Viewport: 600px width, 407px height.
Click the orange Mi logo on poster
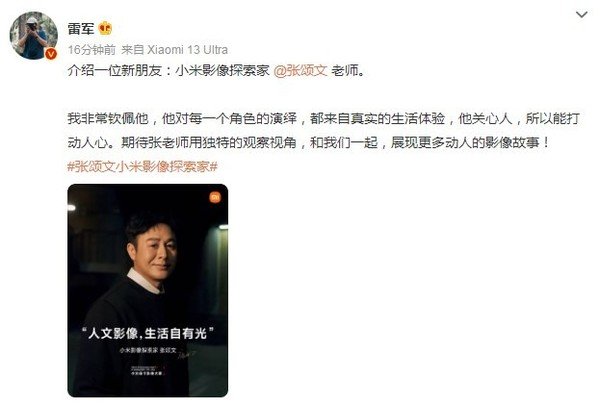point(215,197)
